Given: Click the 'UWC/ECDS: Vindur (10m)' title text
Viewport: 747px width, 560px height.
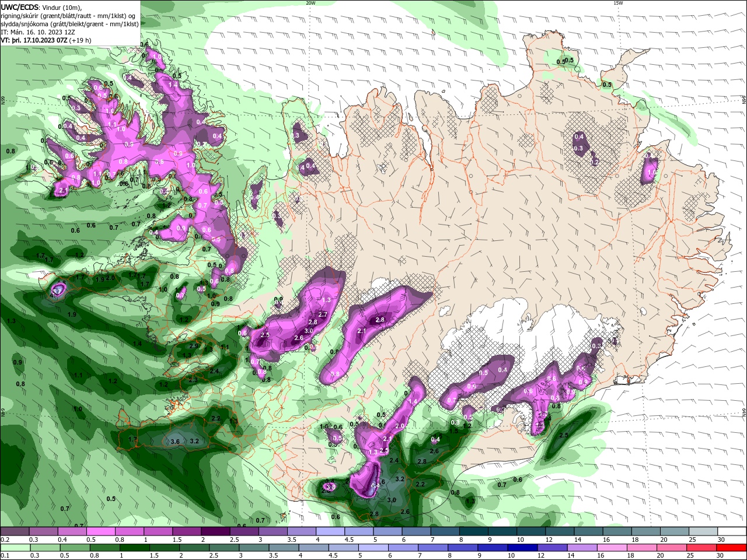Looking at the screenshot, I should point(41,7).
